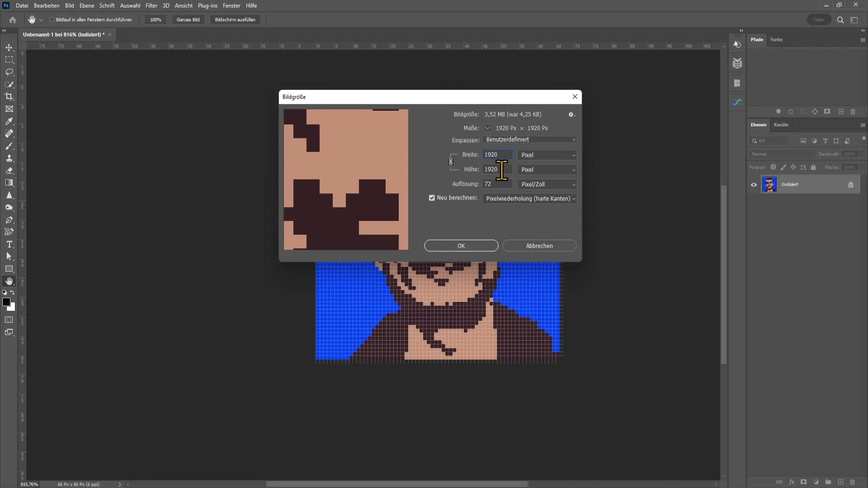868x488 pixels.
Task: Open the Einpassen Benutzerdefiniert dropdown
Action: 529,140
